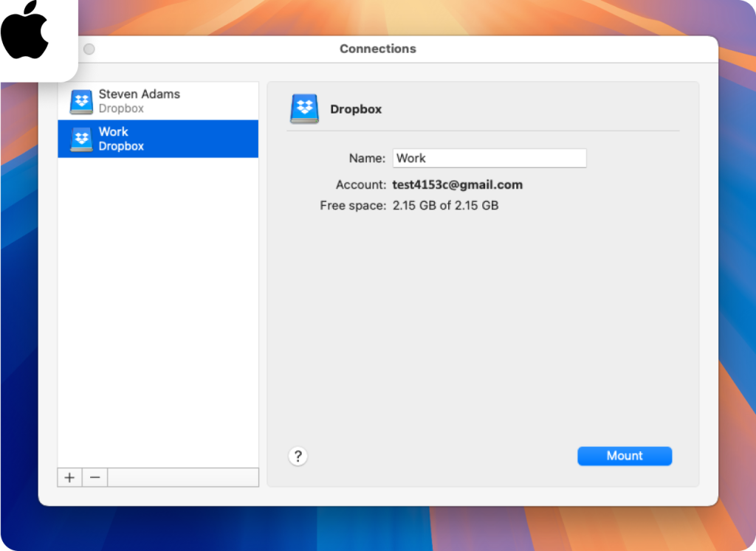Click the minus icon to remove a connection
The height and width of the screenshot is (551, 756).
pyautogui.click(x=94, y=477)
